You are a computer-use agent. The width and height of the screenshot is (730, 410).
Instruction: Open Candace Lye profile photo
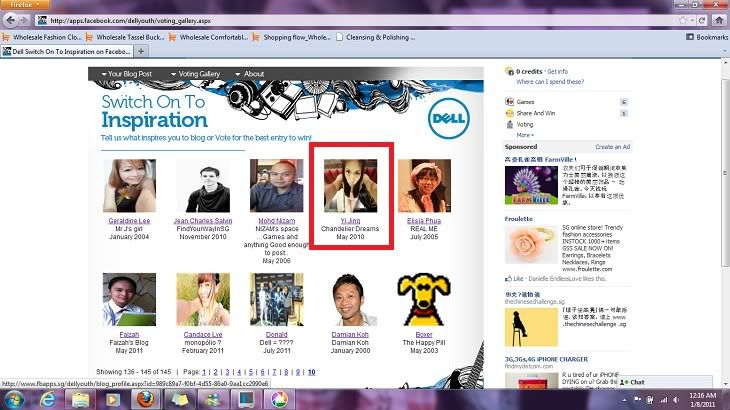click(x=203, y=299)
